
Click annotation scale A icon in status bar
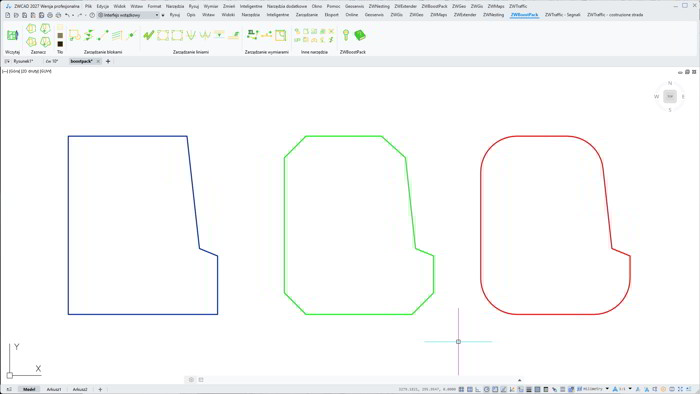click(615, 389)
